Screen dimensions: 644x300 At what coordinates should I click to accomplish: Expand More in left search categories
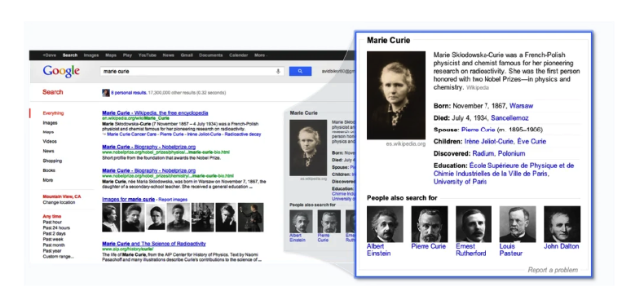[x=47, y=180]
